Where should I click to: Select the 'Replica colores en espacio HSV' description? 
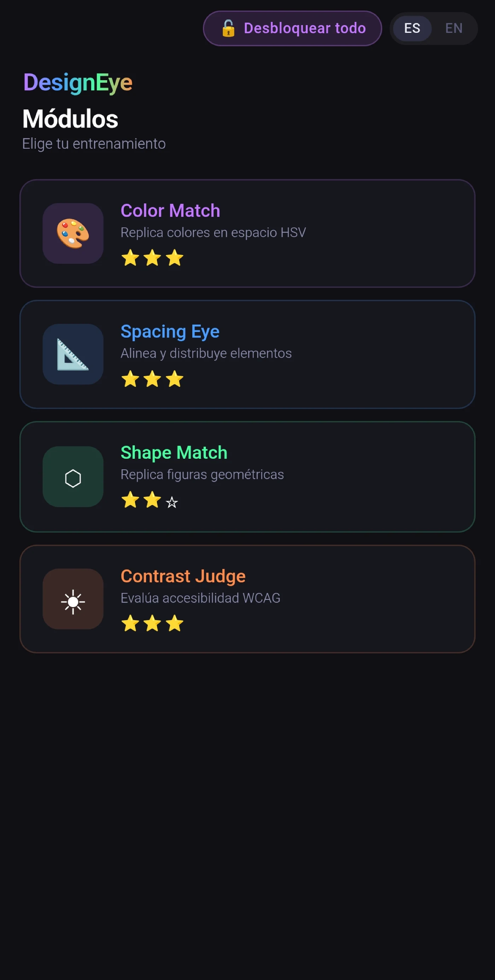click(x=213, y=232)
